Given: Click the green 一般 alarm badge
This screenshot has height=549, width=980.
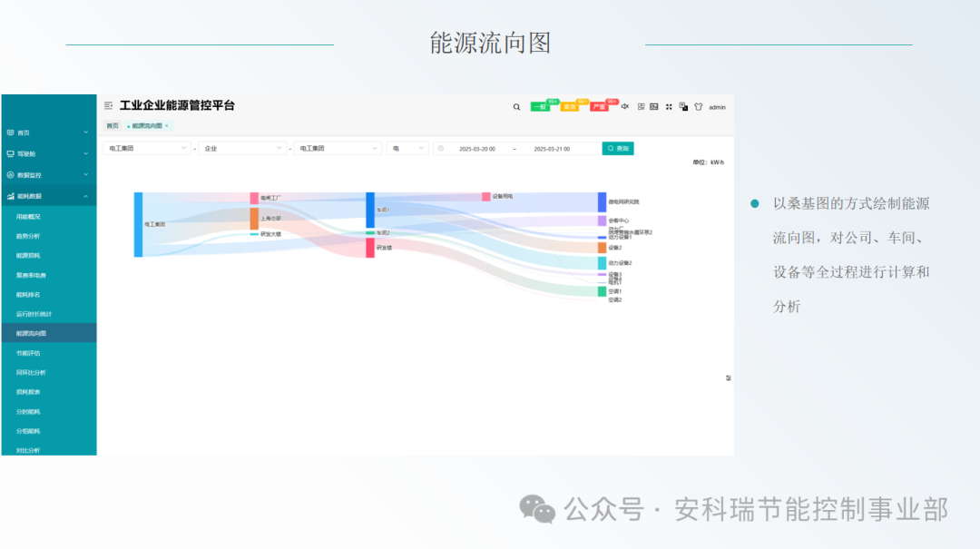Looking at the screenshot, I should pos(540,107).
